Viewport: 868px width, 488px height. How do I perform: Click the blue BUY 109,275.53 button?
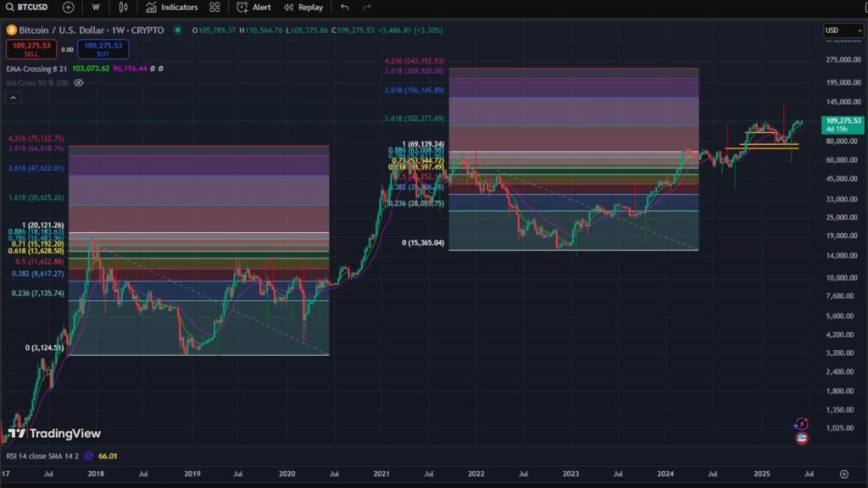[103, 49]
